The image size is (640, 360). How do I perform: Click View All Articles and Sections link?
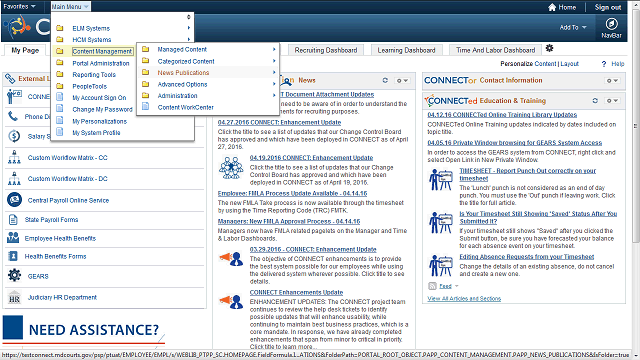pos(464,299)
